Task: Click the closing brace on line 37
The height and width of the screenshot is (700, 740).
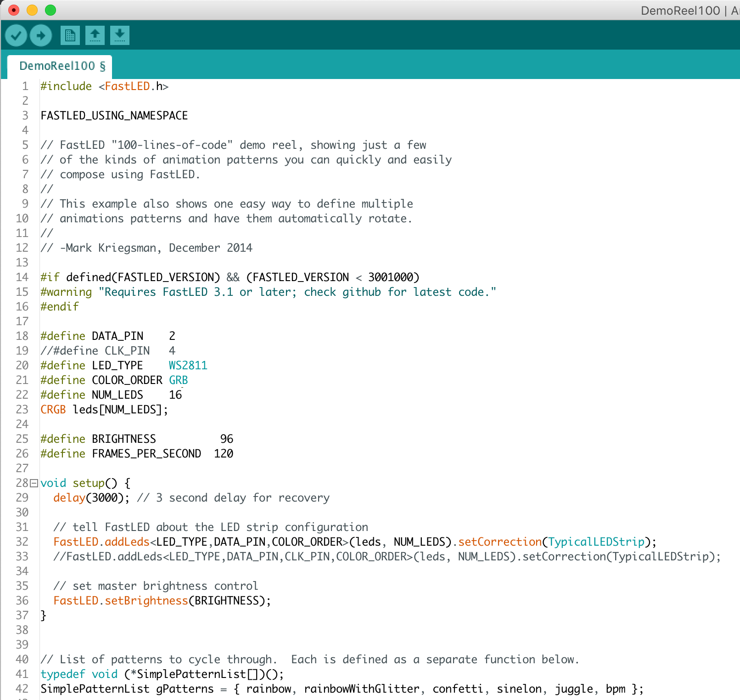Action: [x=44, y=615]
